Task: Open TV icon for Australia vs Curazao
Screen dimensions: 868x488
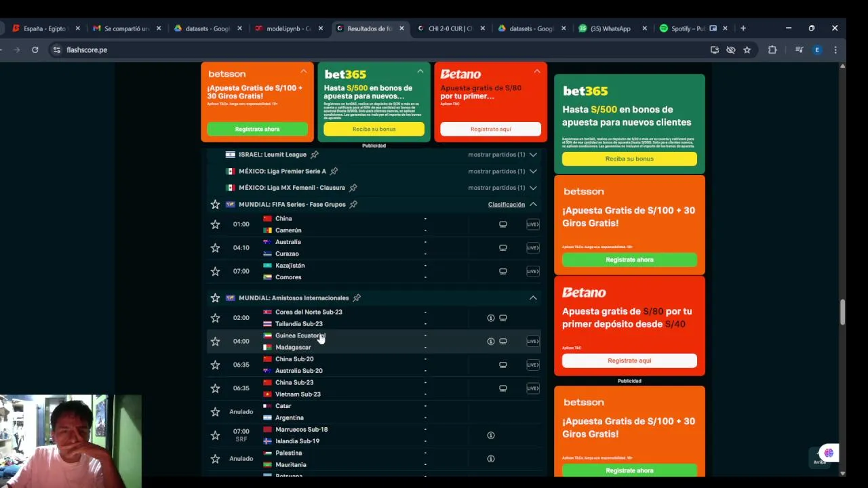Action: pos(503,248)
